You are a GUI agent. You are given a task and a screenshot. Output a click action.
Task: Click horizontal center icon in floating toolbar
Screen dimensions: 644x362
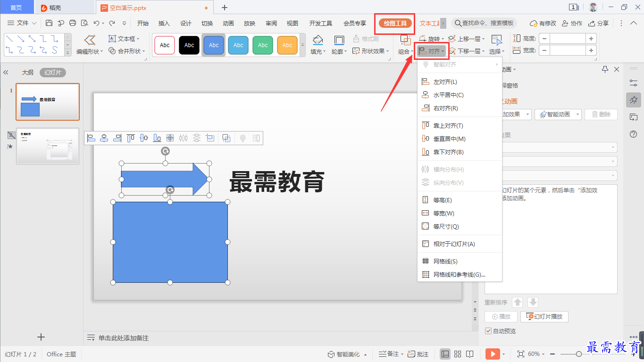point(105,138)
